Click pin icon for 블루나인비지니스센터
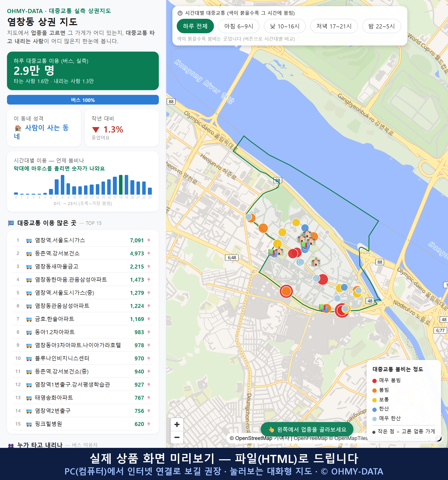Viewport: 448px width, 480px height. coord(149,358)
